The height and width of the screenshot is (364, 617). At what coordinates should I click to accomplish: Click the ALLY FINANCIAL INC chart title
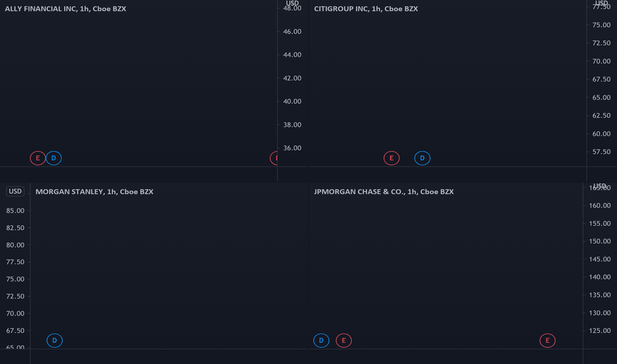pyautogui.click(x=66, y=9)
